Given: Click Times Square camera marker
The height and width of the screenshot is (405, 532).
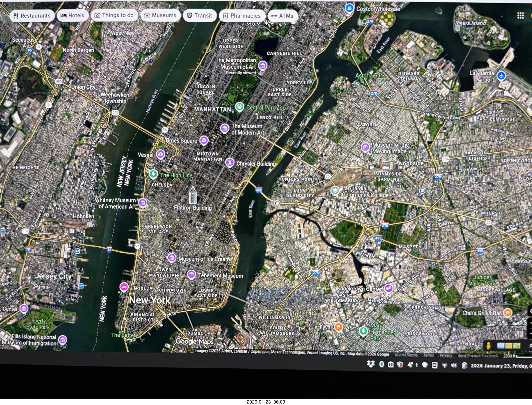Looking at the screenshot, I should 204,140.
